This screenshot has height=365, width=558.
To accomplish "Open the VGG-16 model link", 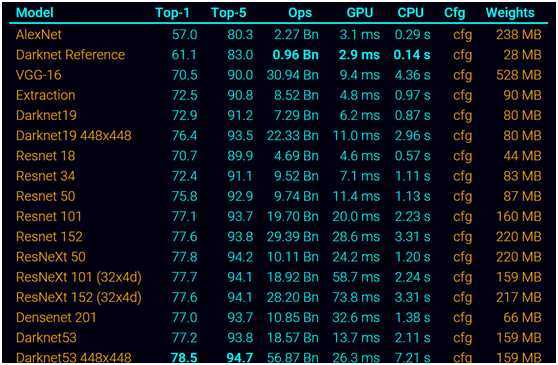I will (38, 75).
